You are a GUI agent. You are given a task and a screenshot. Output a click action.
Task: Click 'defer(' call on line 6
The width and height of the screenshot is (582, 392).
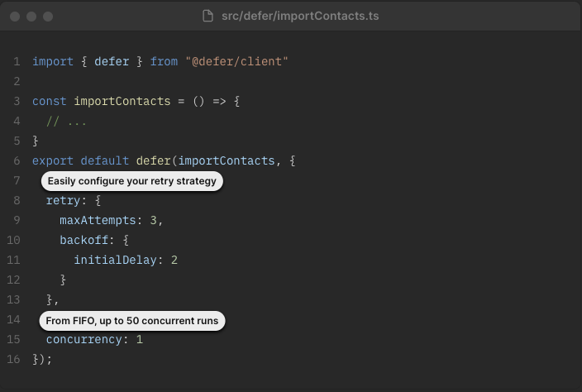[x=156, y=160]
